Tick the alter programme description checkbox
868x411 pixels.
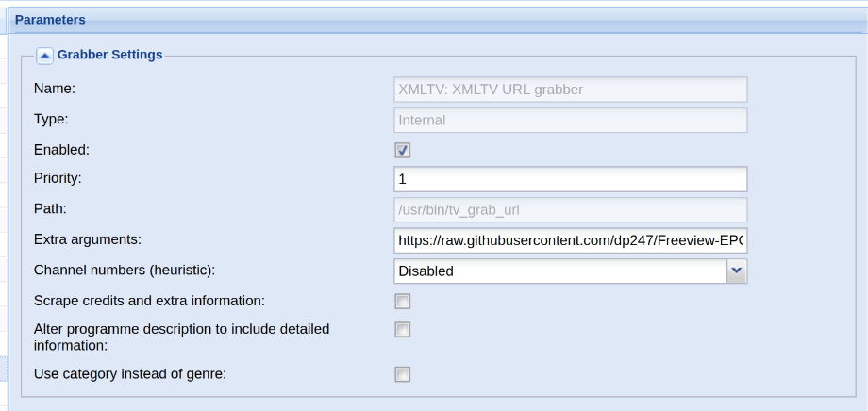(x=403, y=330)
